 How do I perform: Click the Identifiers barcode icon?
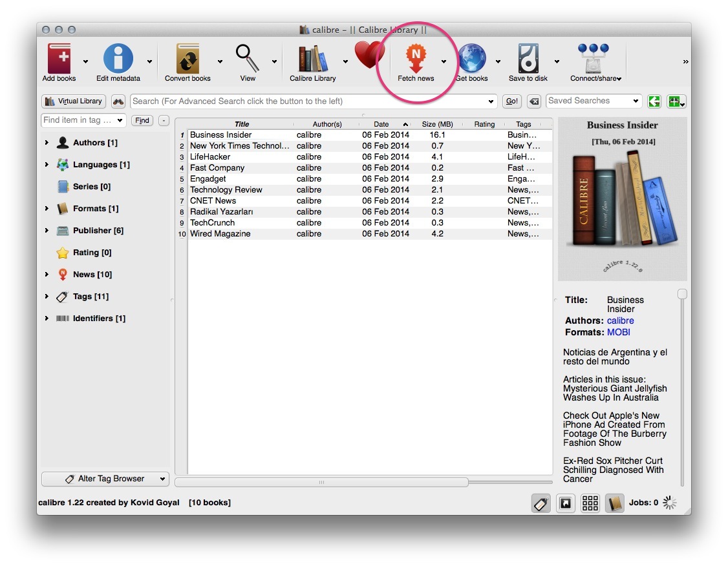click(x=63, y=319)
